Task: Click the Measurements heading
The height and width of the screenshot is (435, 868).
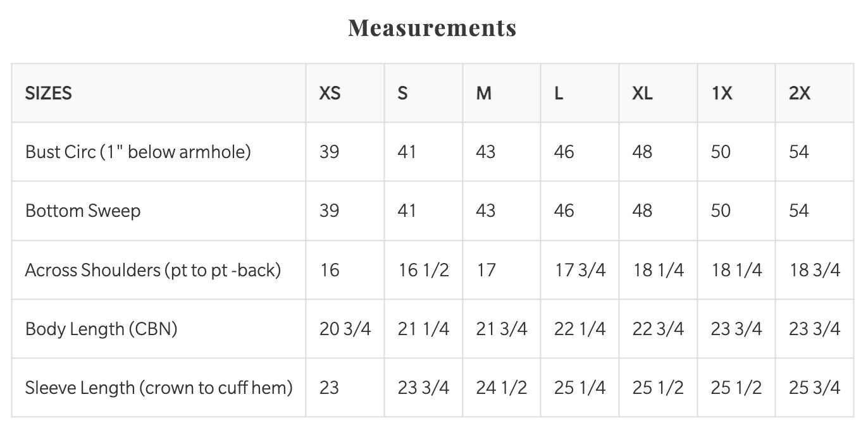Action: pyautogui.click(x=433, y=28)
